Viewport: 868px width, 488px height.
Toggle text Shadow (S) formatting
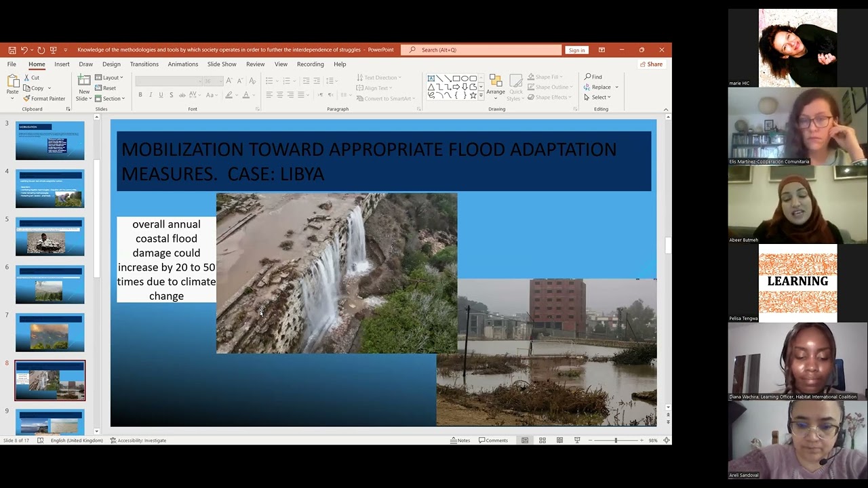click(x=171, y=95)
